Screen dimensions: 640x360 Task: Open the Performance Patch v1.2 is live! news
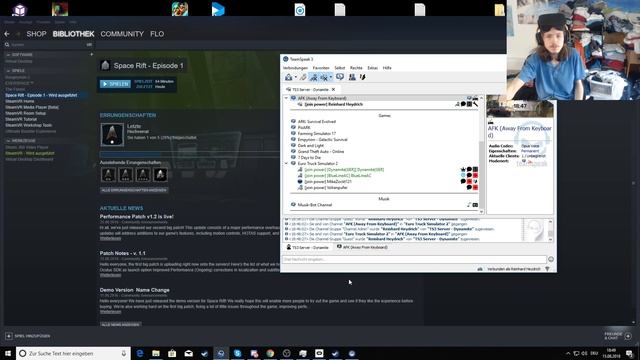[x=137, y=217]
